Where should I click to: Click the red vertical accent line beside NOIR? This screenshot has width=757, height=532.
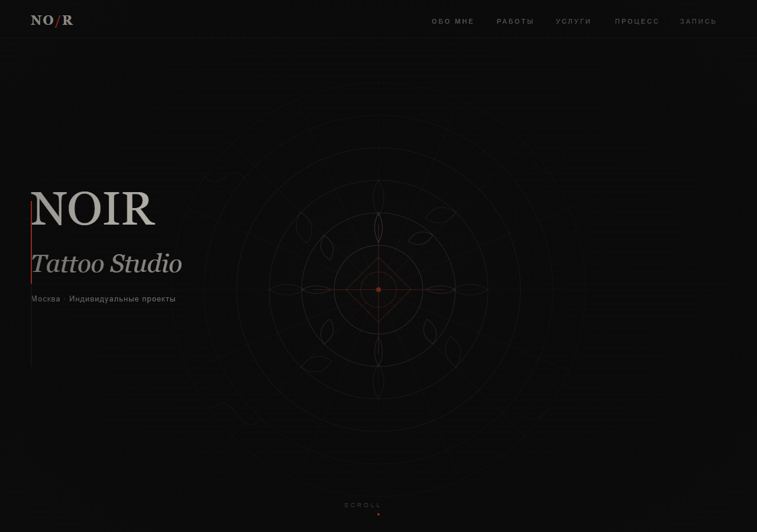[31, 242]
